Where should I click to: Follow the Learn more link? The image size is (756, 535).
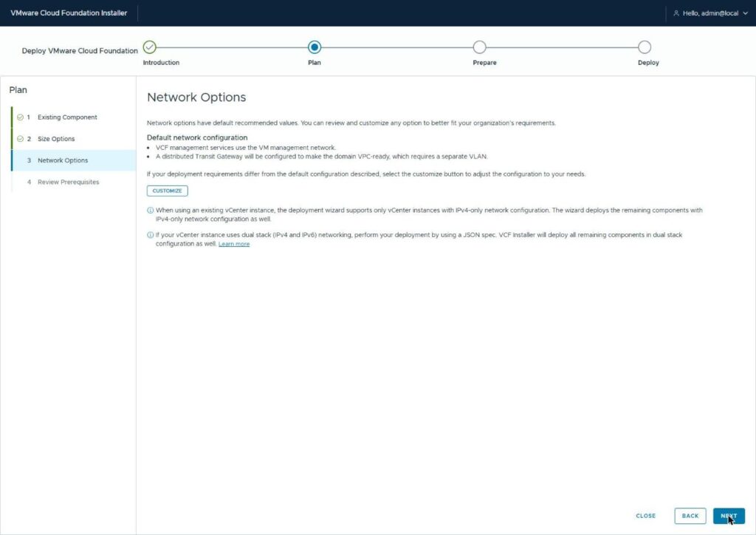point(234,244)
